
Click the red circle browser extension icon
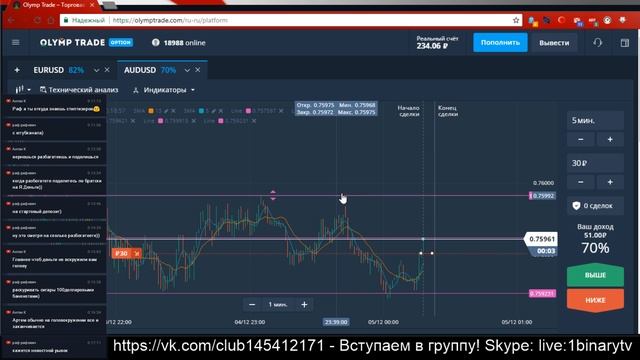(562, 20)
